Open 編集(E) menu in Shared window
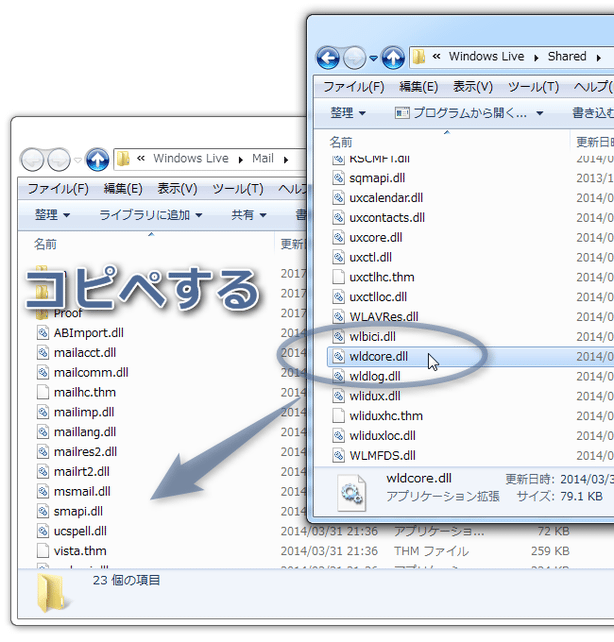The height and width of the screenshot is (642, 614). coord(418,87)
